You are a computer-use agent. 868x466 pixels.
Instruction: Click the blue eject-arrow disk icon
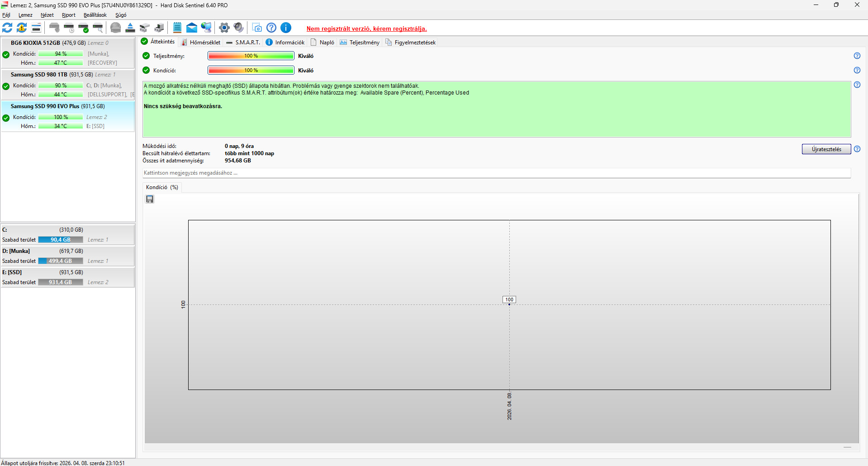pyautogui.click(x=130, y=28)
